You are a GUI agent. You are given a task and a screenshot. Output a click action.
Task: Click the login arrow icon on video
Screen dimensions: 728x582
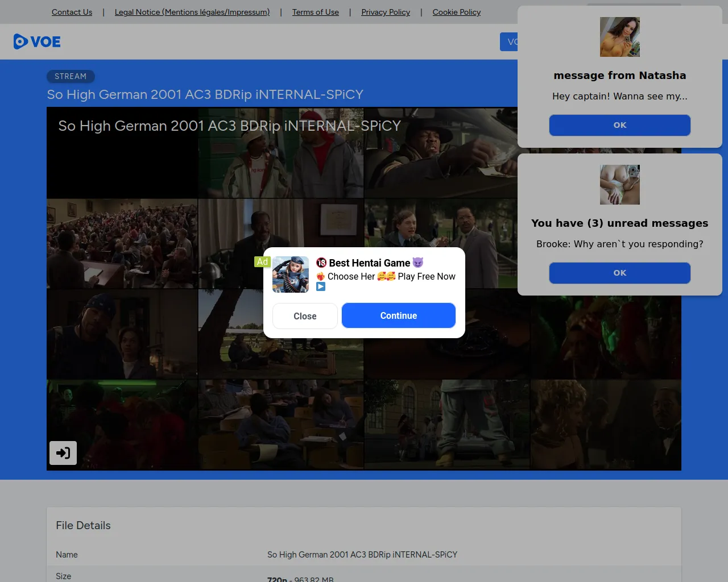click(63, 453)
